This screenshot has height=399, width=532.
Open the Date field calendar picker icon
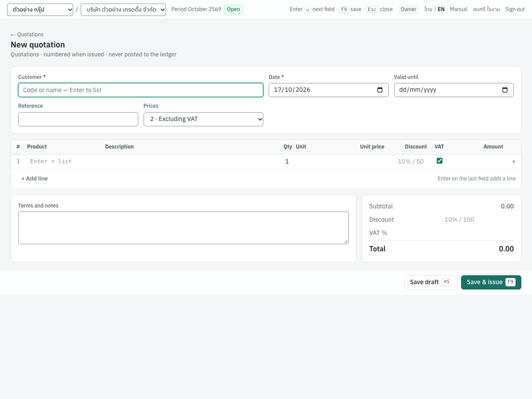[x=380, y=90]
